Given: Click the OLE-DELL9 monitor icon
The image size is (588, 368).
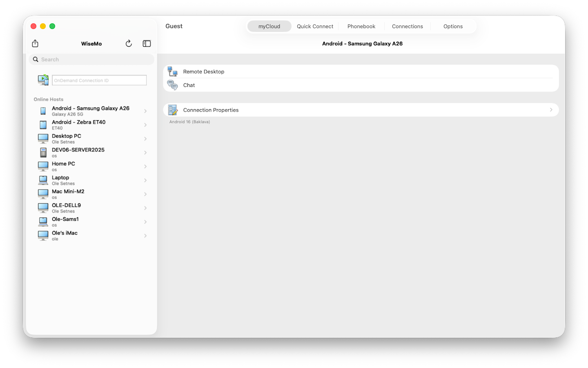Looking at the screenshot, I should click(43, 208).
